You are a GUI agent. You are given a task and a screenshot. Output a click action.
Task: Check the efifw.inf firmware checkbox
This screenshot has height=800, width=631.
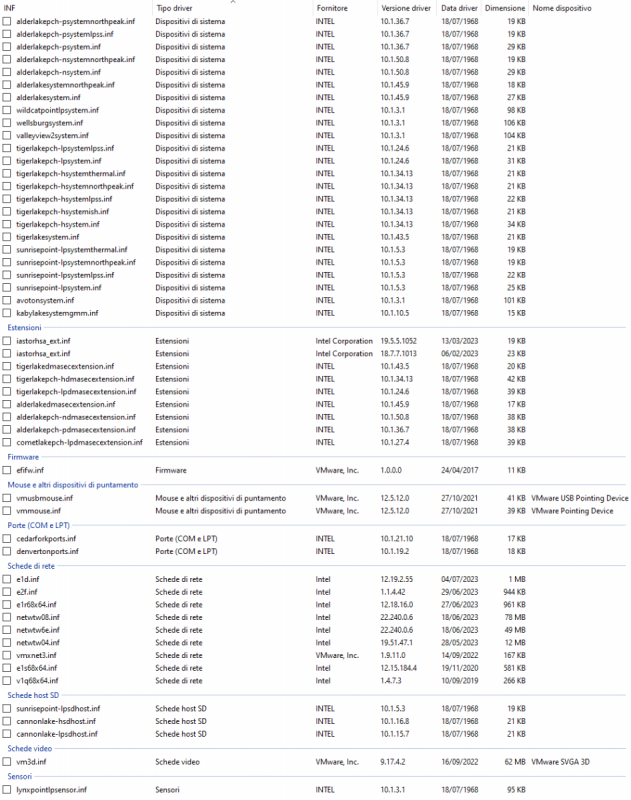7,470
